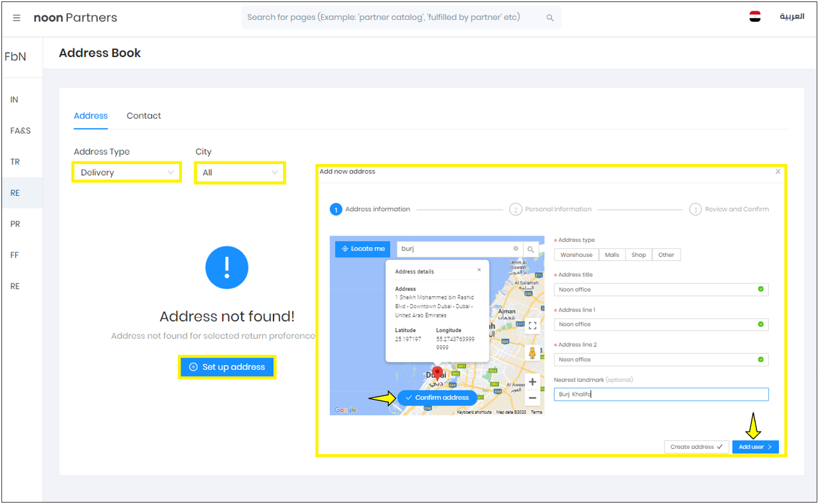Select Other address type
Image resolution: width=820 pixels, height=504 pixels.
point(667,255)
